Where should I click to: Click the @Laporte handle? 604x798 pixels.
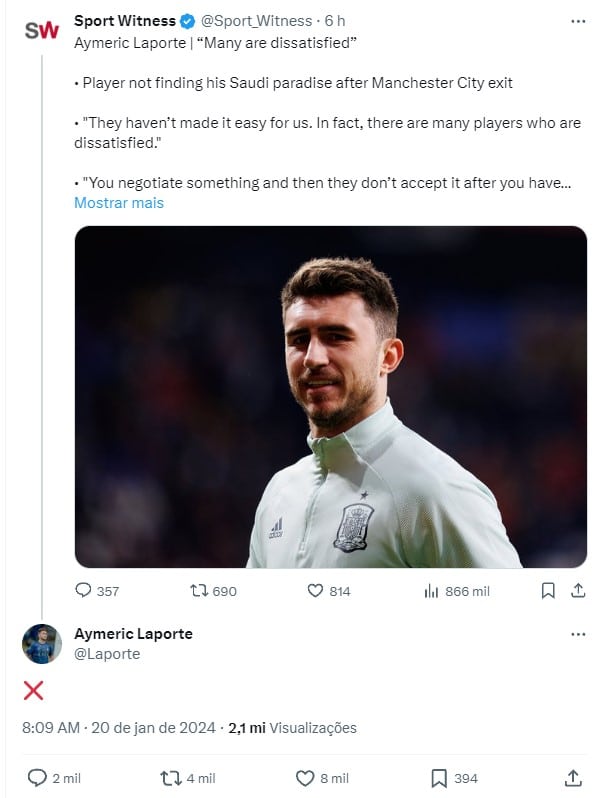pyautogui.click(x=107, y=654)
